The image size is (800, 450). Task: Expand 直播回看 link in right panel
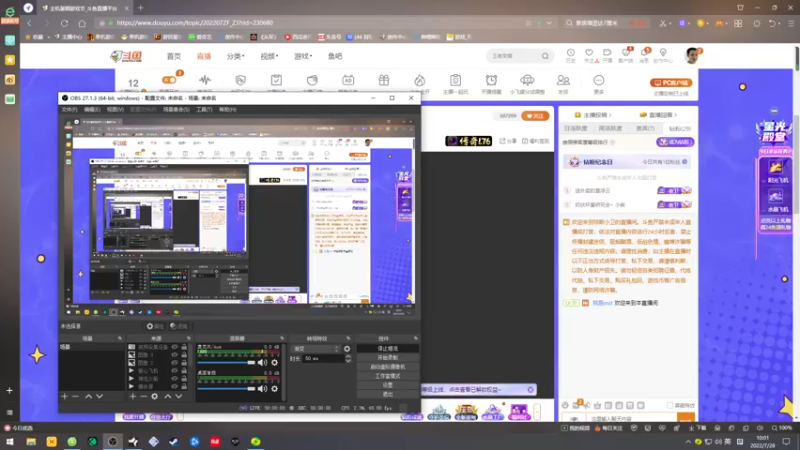click(658, 115)
